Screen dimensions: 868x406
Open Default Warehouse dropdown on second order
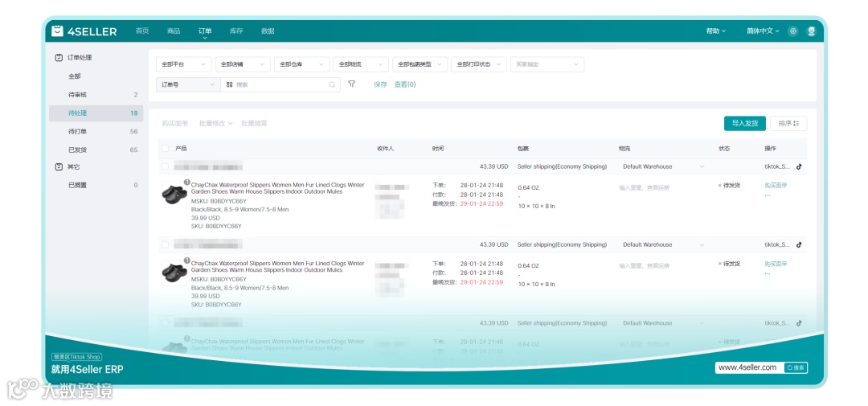click(x=663, y=244)
